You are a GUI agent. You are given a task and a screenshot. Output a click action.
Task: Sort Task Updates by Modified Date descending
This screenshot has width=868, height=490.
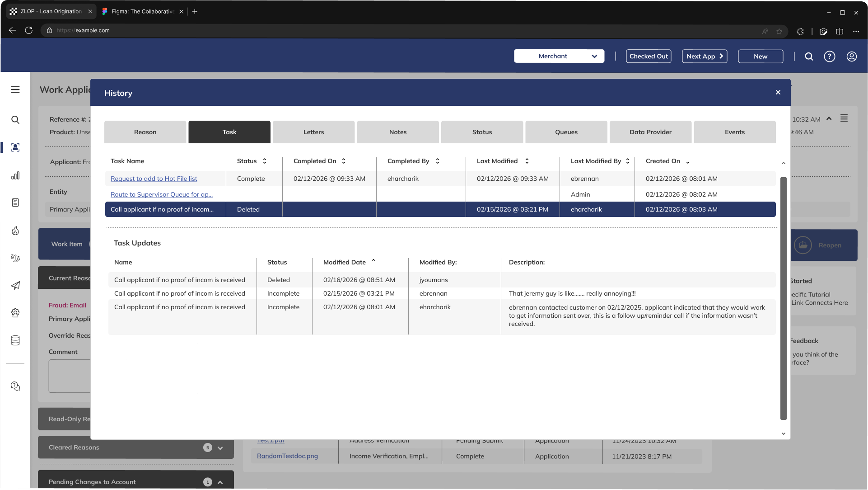pyautogui.click(x=373, y=261)
